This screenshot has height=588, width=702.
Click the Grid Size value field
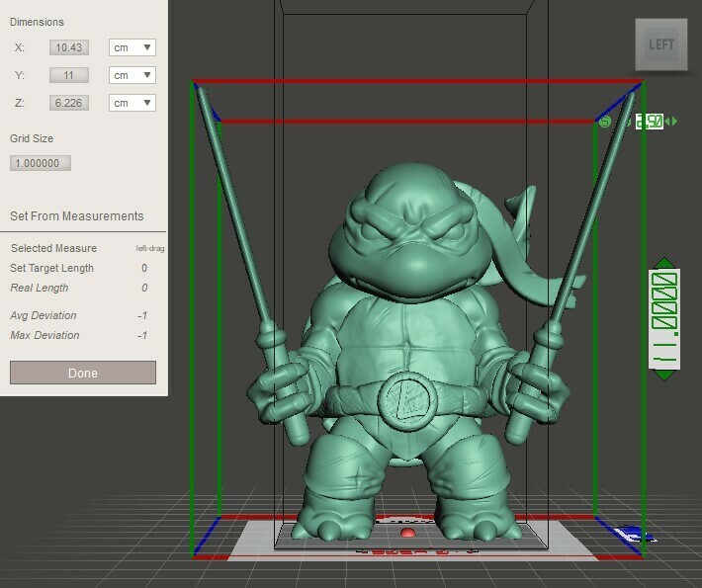(41, 164)
